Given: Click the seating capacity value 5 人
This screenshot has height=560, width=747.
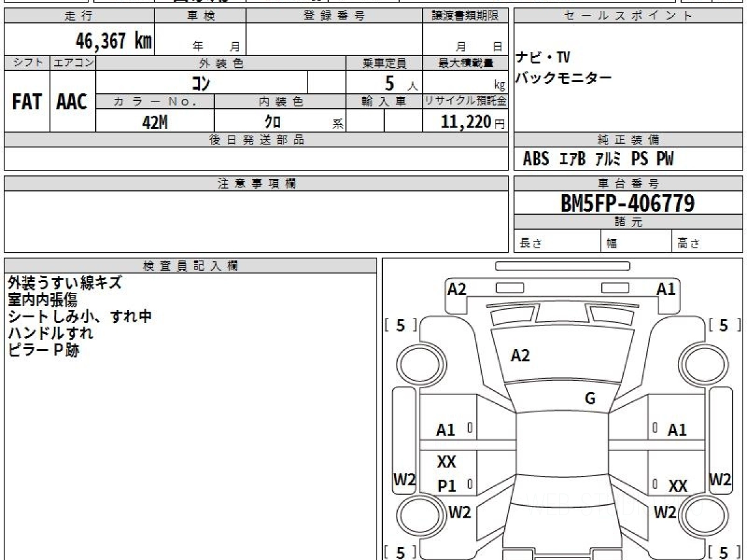Looking at the screenshot, I should [x=402, y=83].
